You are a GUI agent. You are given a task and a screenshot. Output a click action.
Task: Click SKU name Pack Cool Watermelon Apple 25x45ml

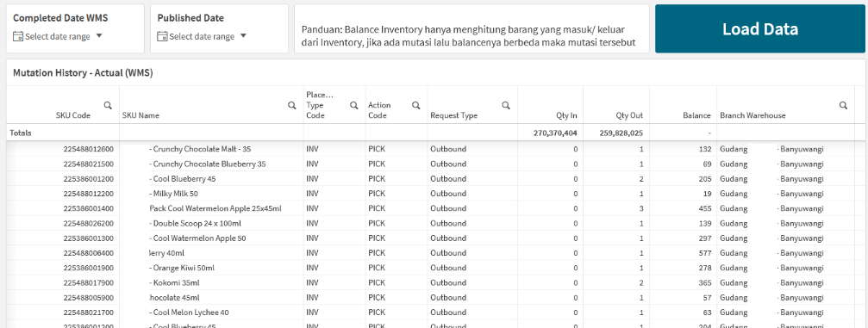tap(215, 208)
